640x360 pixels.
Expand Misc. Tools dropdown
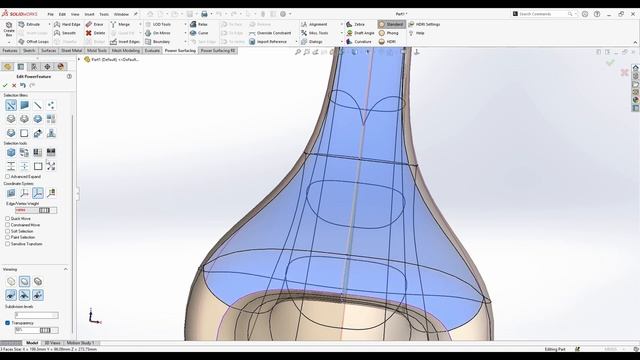[x=342, y=33]
